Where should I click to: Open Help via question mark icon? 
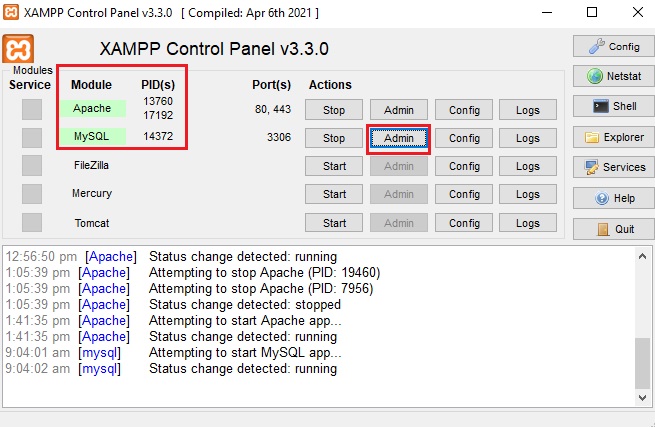coord(613,198)
